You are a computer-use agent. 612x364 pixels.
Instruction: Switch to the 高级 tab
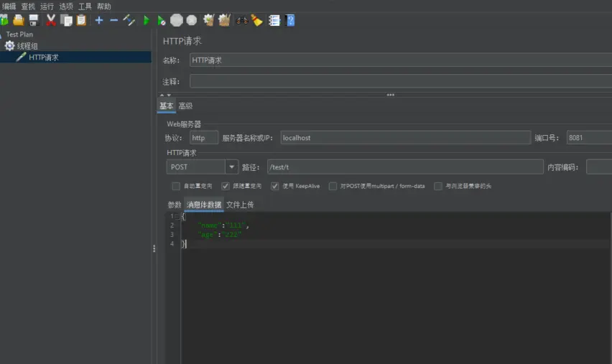185,106
